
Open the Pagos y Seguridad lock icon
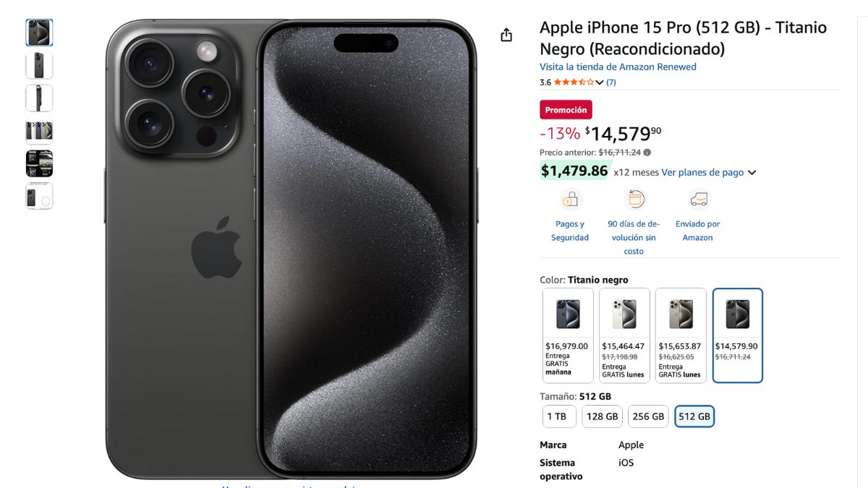[571, 199]
